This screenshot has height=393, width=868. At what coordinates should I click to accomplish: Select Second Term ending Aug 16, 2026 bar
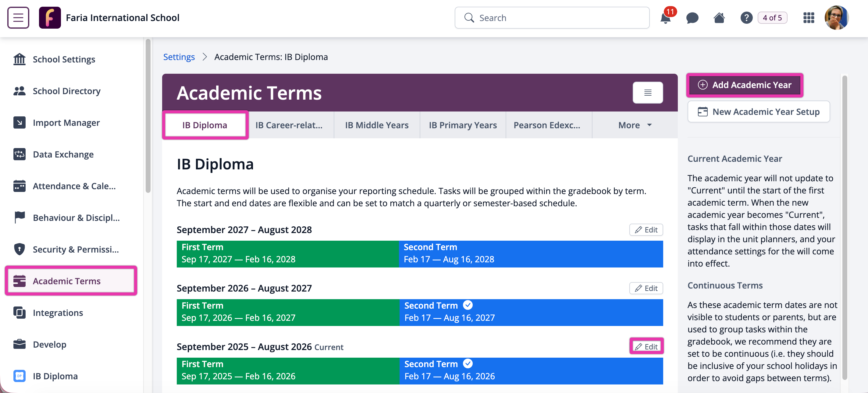pos(531,371)
